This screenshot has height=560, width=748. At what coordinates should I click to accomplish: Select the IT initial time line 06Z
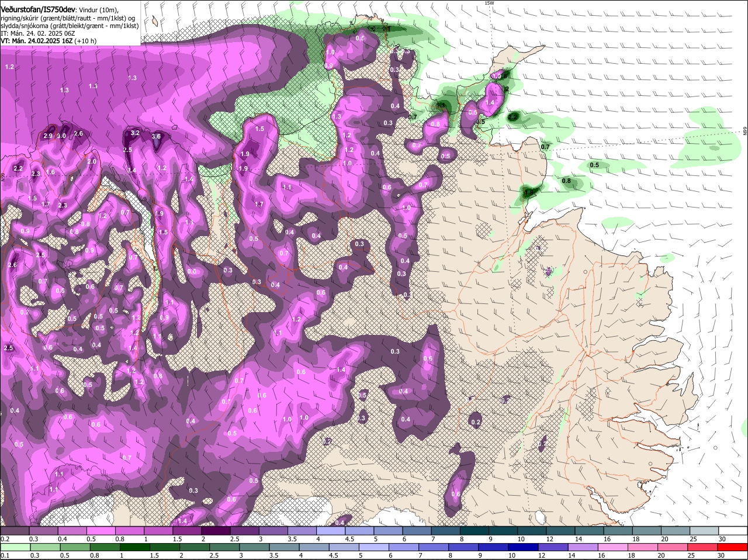pyautogui.click(x=37, y=33)
